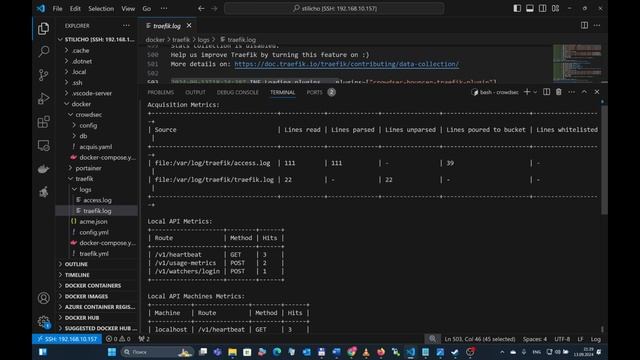Expand the portainer folder
The width and height of the screenshot is (640, 360).
point(88,168)
